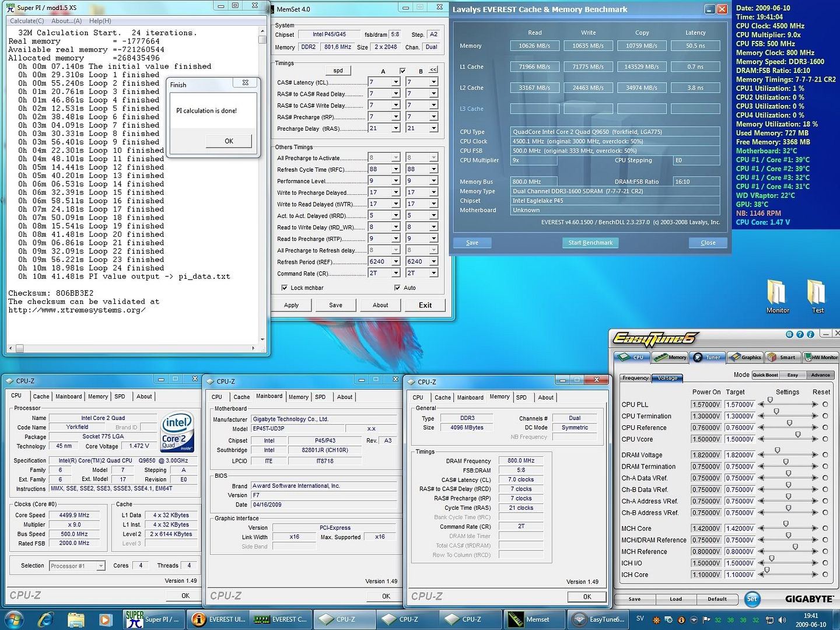Viewport: 840px width, 630px height.
Task: Expand RAS# to CAS# Read Delay column A dropdown
Action: click(x=395, y=94)
